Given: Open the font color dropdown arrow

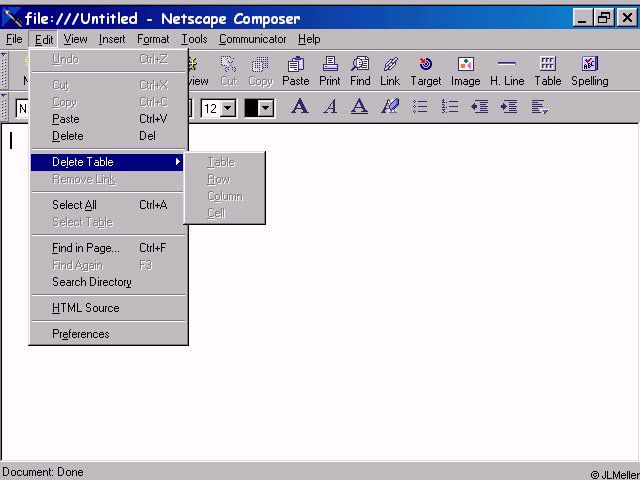Looking at the screenshot, I should coord(266,109).
